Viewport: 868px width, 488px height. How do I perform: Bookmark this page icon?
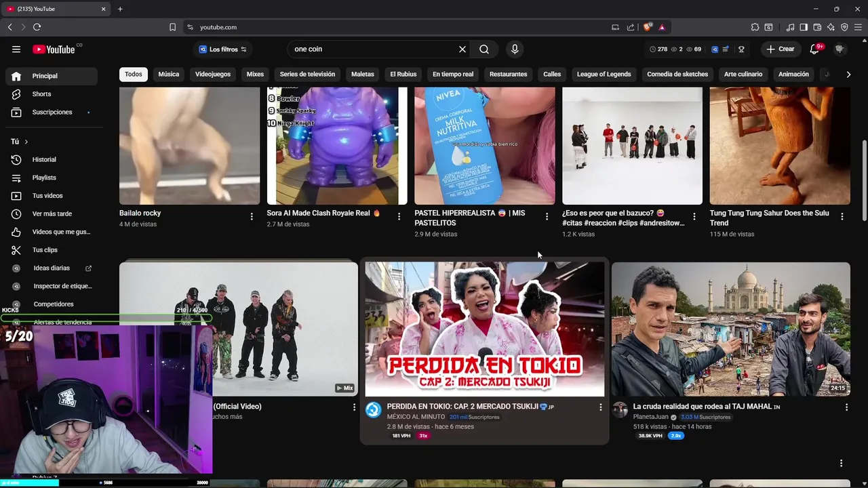[172, 27]
